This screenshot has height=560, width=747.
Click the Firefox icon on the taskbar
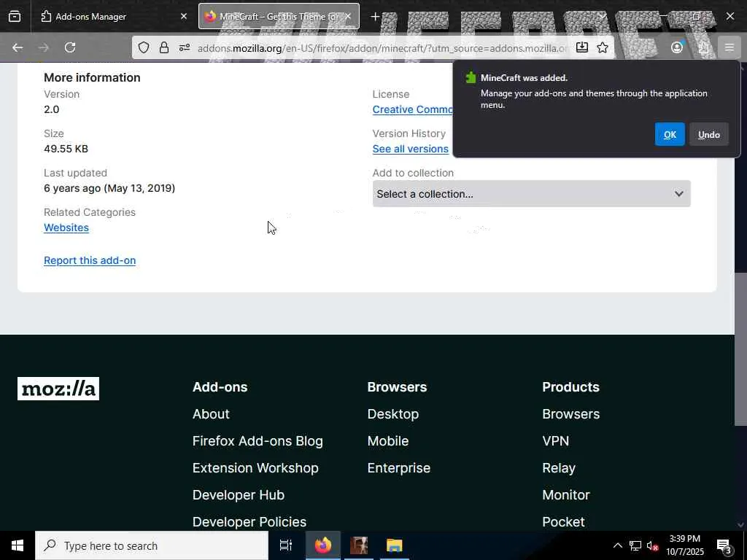click(322, 545)
